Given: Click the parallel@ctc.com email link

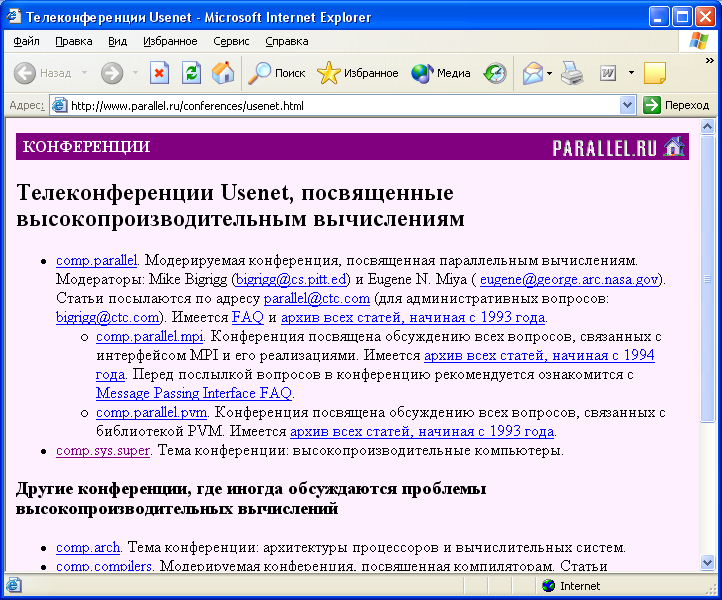Looking at the screenshot, I should tap(317, 298).
